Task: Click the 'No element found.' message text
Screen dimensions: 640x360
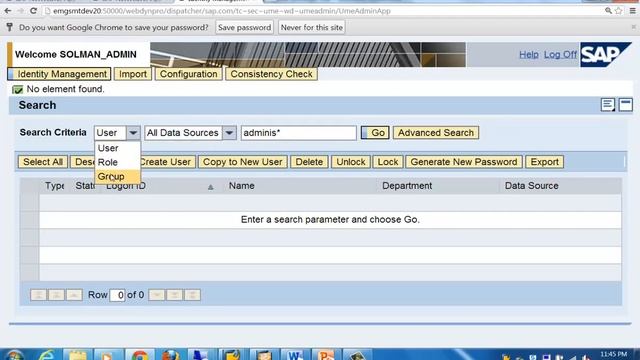Action: pos(65,89)
